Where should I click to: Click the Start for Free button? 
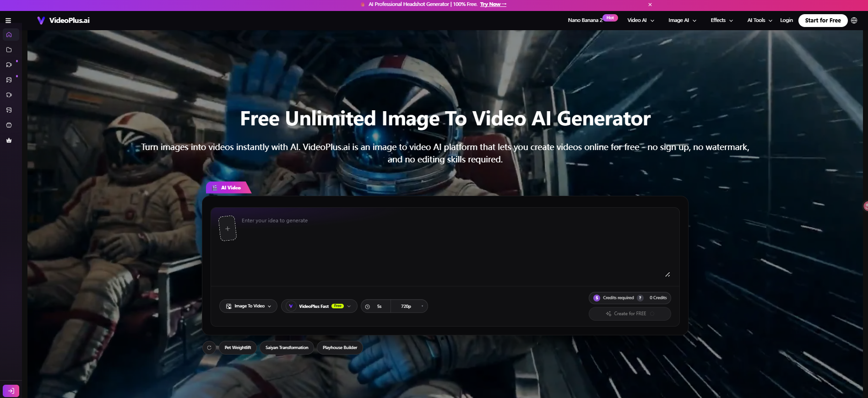tap(823, 21)
